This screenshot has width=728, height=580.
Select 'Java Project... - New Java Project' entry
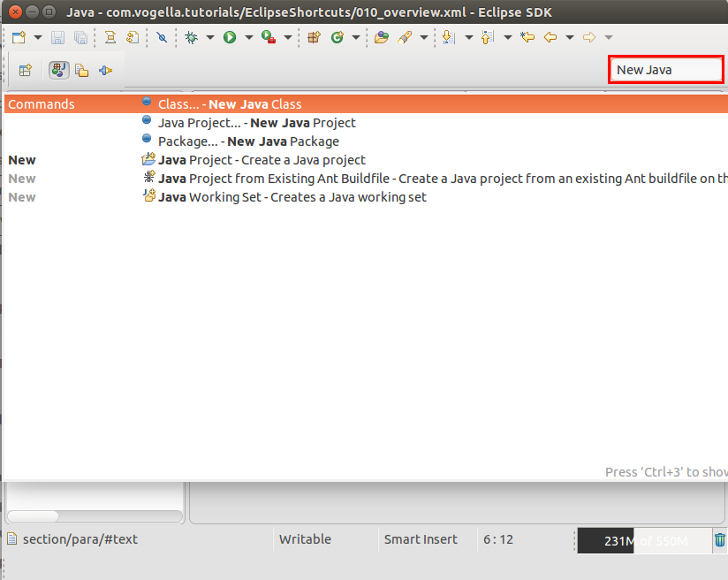256,122
